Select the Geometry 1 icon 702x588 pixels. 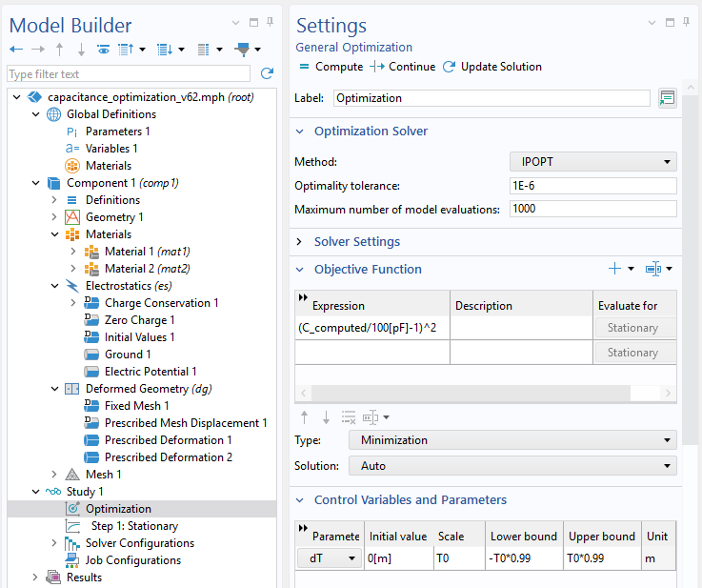click(72, 217)
